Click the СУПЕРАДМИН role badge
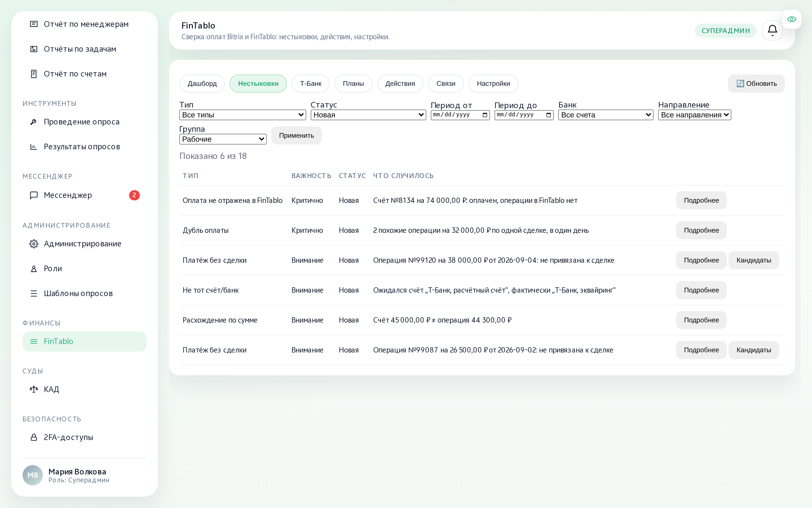This screenshot has height=508, width=812. tap(725, 30)
